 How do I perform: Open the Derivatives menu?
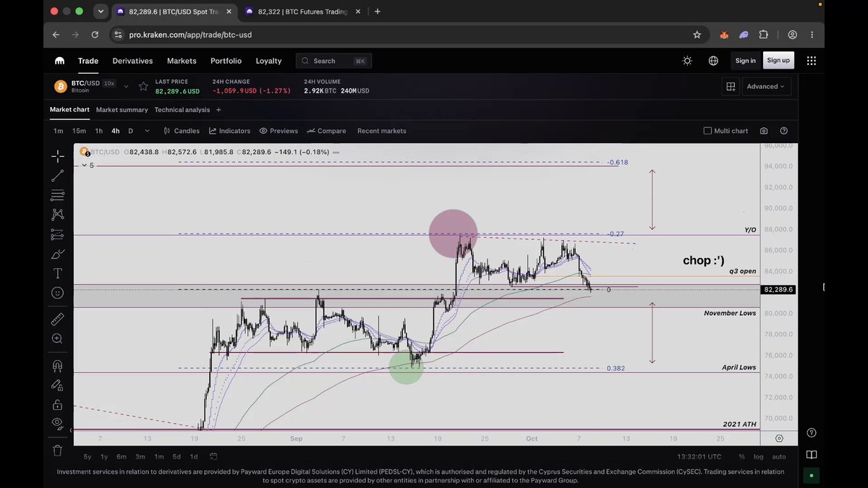pyautogui.click(x=132, y=61)
